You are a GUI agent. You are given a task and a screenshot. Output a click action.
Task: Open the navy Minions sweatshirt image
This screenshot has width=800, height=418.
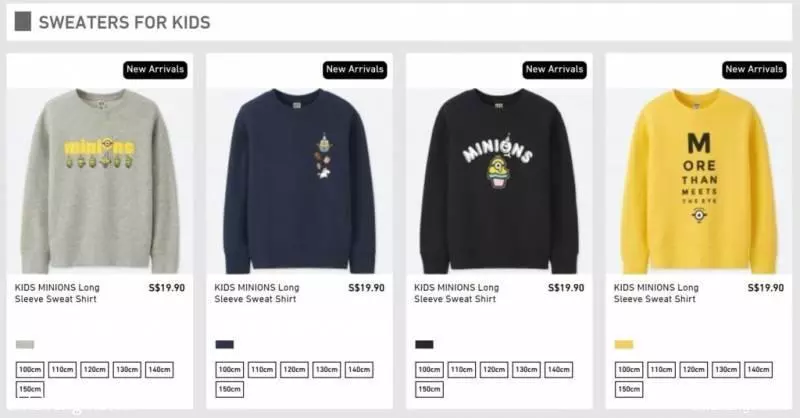(299, 181)
